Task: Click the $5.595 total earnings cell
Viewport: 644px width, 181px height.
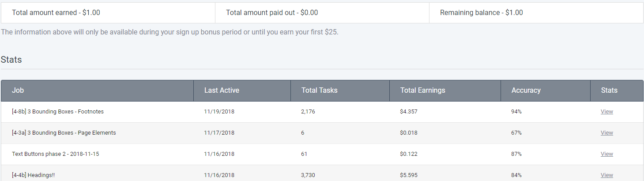Action: (409, 175)
